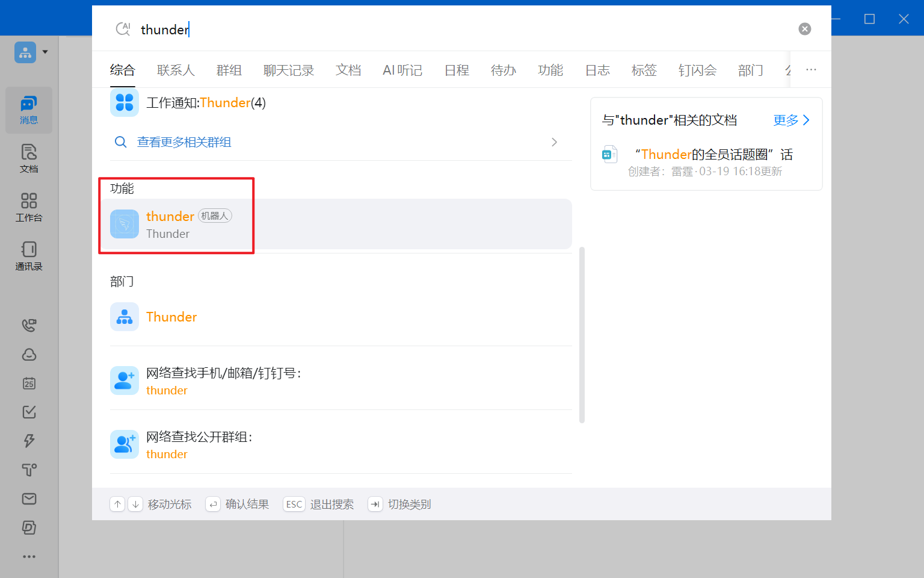The height and width of the screenshot is (578, 924).
Task: Click the phone call icon in sidebar
Action: (29, 326)
